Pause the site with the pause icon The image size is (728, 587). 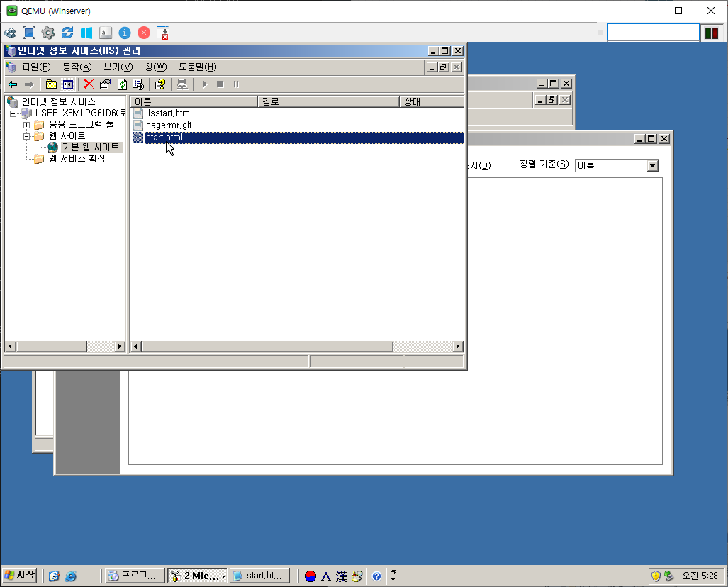tap(236, 84)
